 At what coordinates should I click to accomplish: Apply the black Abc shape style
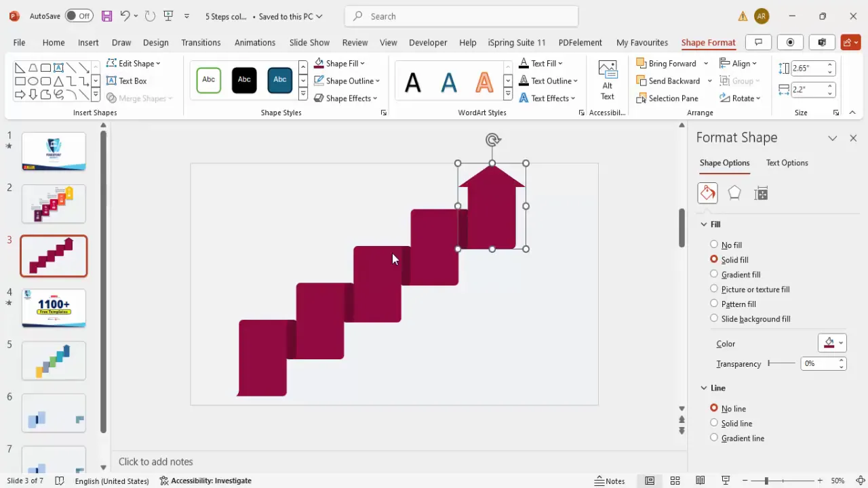coord(244,80)
